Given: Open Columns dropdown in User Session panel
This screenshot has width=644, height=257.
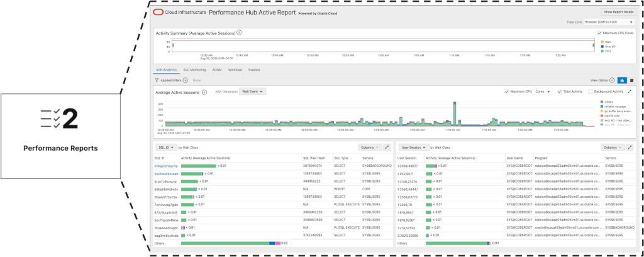Looking at the screenshot, I should coord(613,147).
